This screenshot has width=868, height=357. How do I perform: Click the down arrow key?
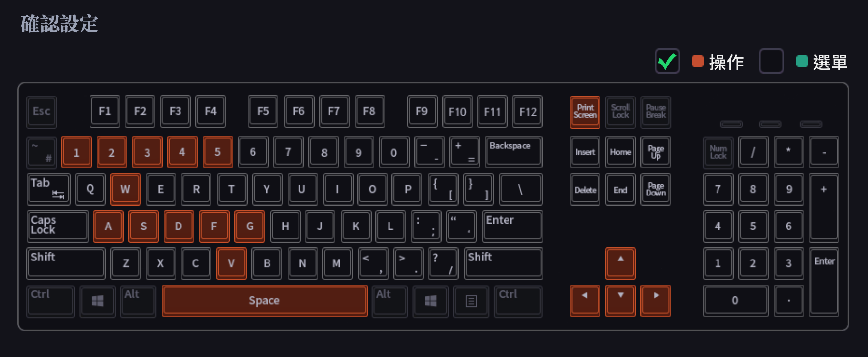coord(620,300)
